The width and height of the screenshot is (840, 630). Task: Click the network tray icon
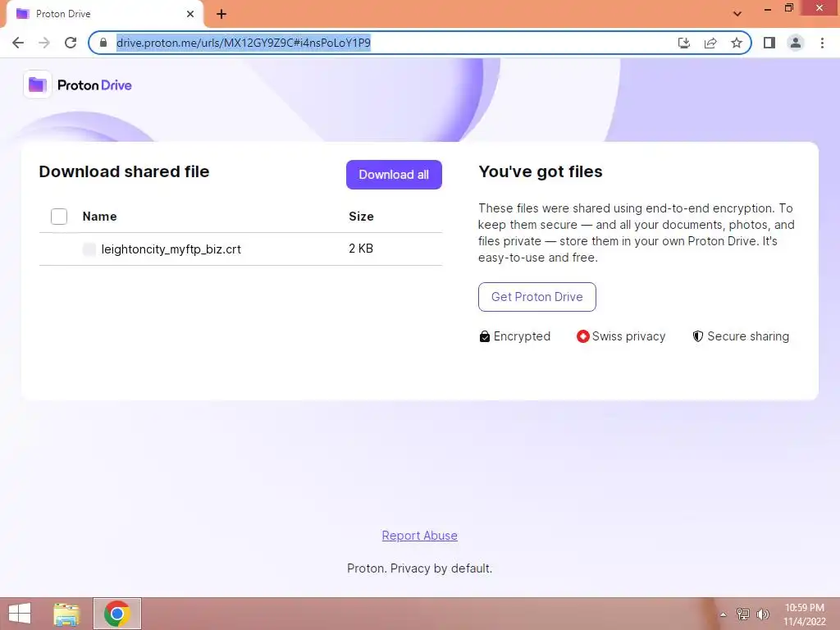point(743,614)
